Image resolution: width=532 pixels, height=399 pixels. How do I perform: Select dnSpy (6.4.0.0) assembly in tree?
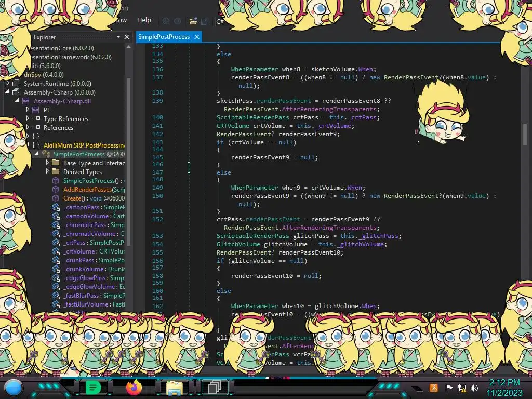(x=44, y=74)
